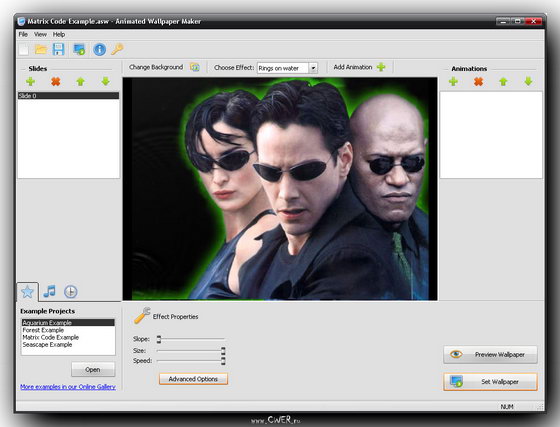Image resolution: width=560 pixels, height=427 pixels.
Task: Click the empty Animations list box
Action: tap(491, 135)
